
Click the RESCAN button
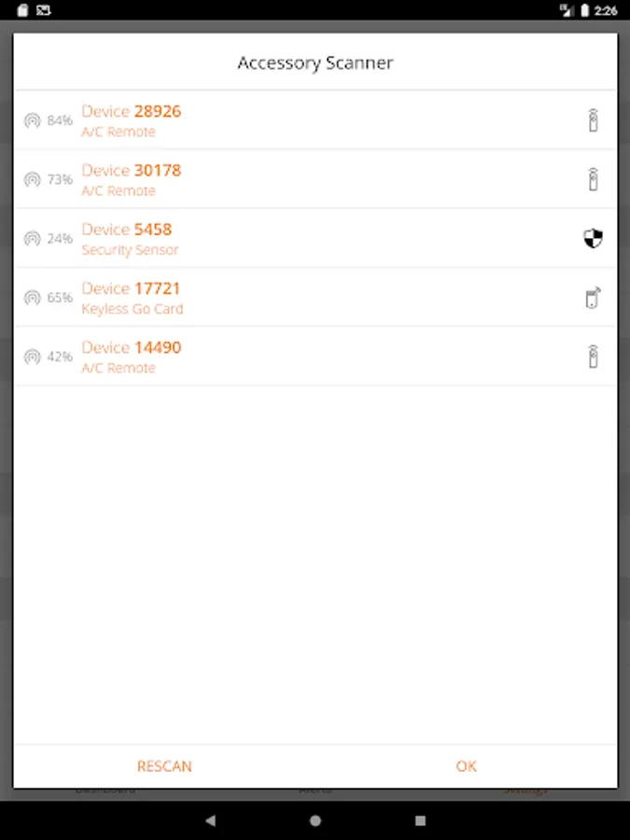click(164, 766)
